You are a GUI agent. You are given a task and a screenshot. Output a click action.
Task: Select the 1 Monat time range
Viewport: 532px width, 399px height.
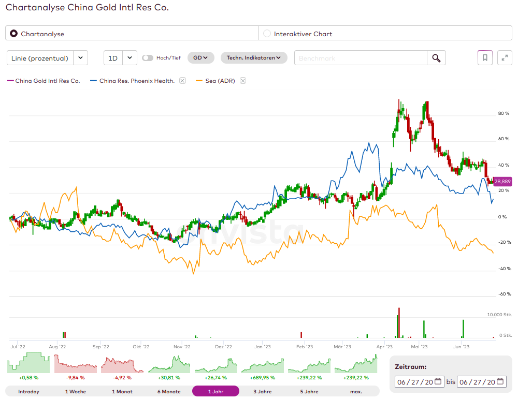click(121, 391)
